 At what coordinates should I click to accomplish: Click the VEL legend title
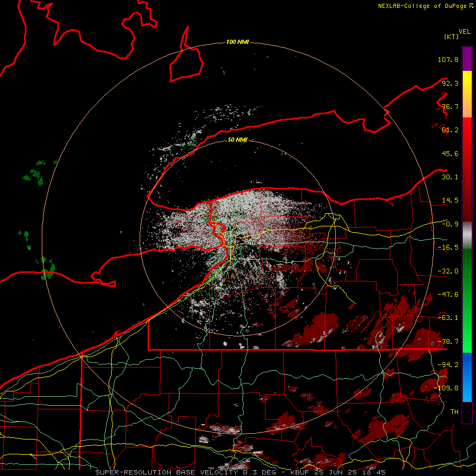(464, 32)
